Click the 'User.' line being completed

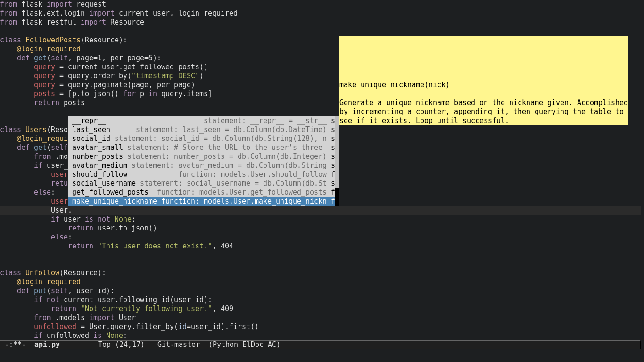click(x=61, y=210)
